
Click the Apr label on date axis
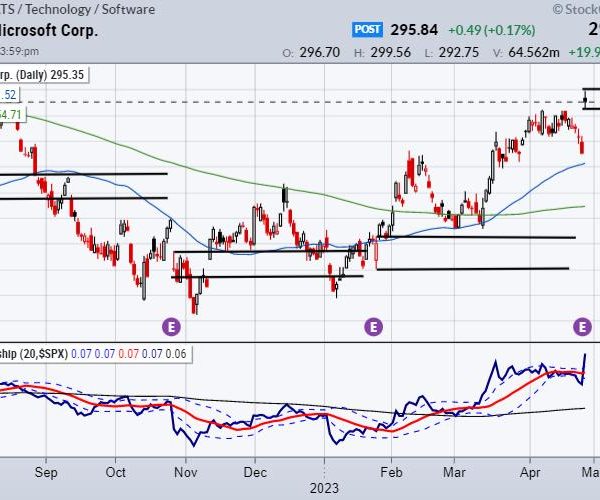pos(530,473)
